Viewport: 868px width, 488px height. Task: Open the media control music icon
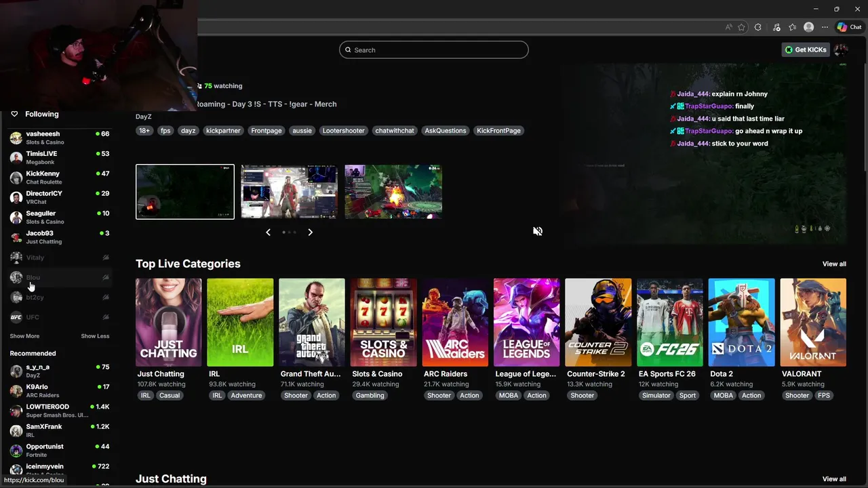pyautogui.click(x=775, y=27)
